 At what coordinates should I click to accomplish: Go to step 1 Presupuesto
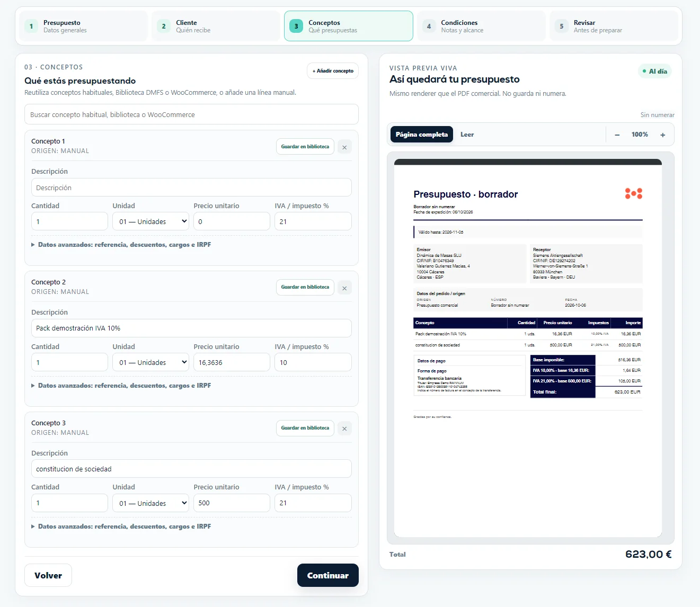[x=83, y=26]
